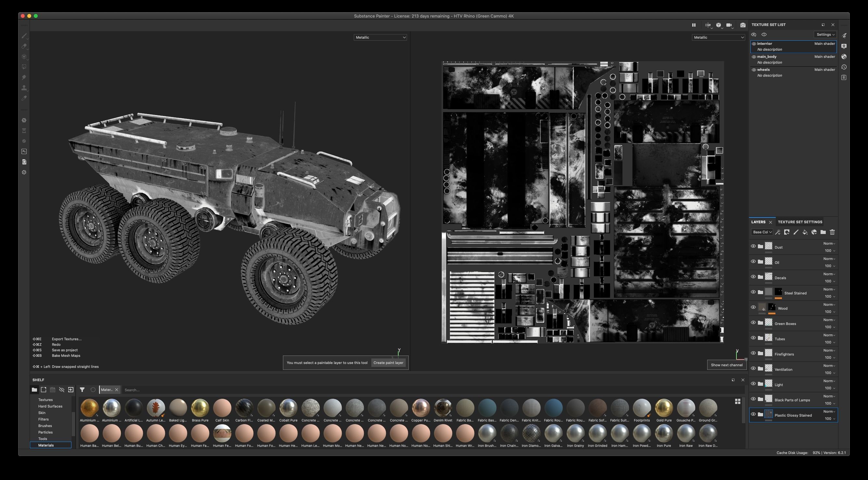The height and width of the screenshot is (480, 868).
Task: Select the Smudge tool
Action: pos(24,78)
